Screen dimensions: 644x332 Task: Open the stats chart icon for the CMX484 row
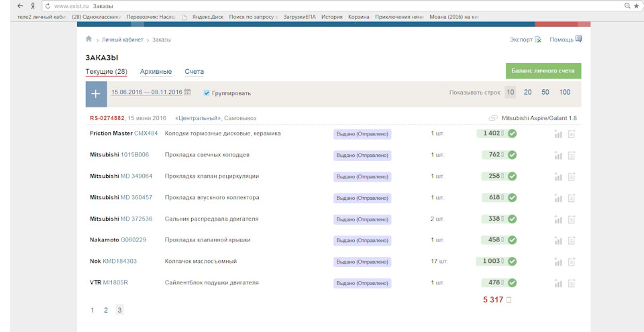[557, 133]
